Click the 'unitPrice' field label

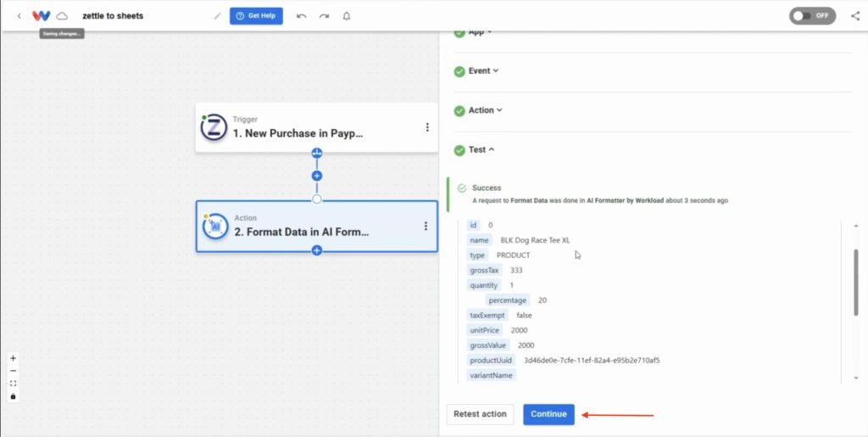click(x=485, y=330)
